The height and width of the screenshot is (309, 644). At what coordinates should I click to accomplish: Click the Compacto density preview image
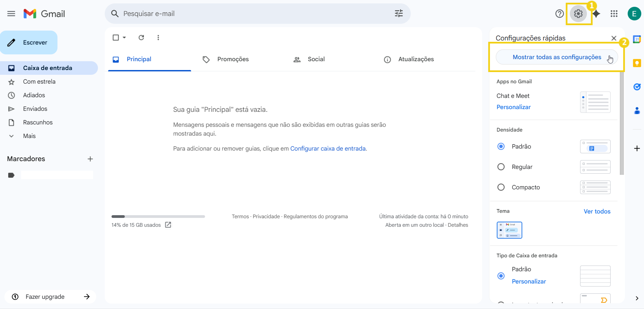click(595, 187)
